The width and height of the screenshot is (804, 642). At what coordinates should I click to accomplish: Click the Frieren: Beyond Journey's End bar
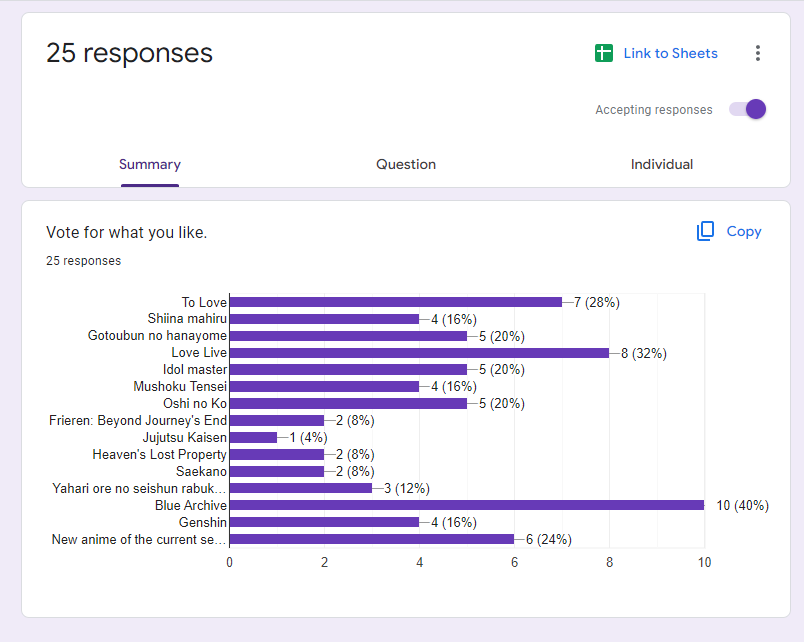click(x=277, y=420)
